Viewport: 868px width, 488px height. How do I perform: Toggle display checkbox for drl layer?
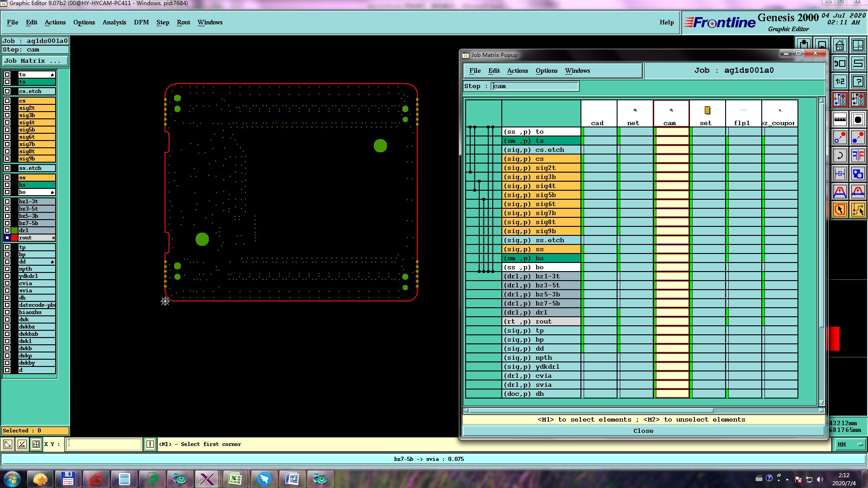(7, 230)
